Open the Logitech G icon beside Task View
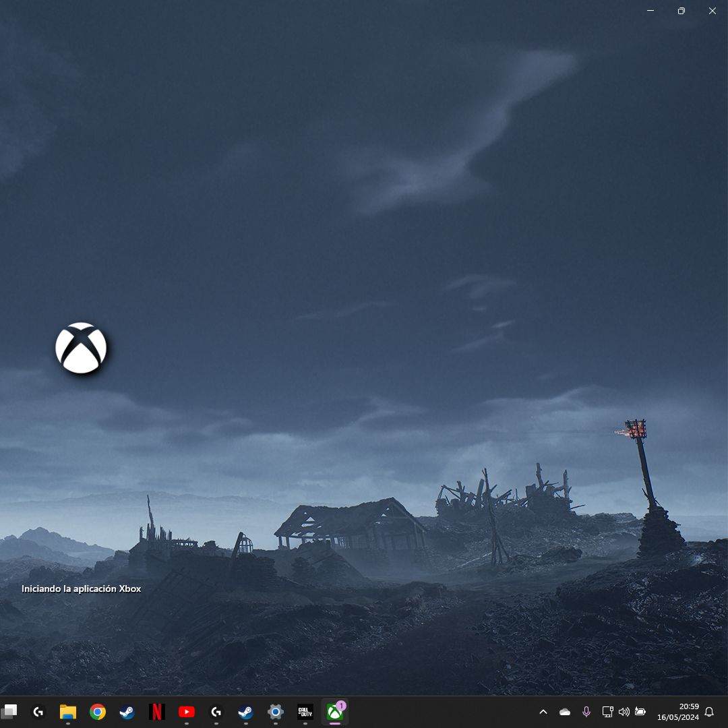 (38, 711)
